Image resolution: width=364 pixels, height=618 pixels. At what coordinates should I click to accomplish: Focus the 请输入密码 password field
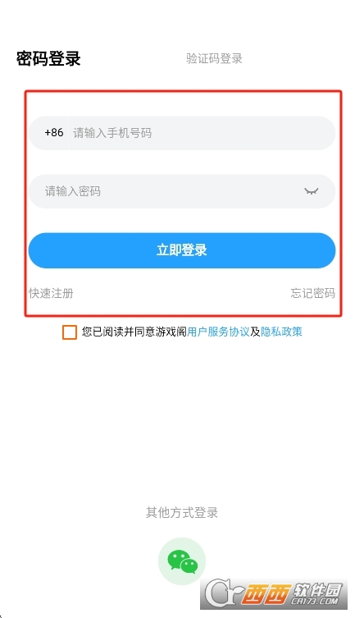pyautogui.click(x=182, y=191)
